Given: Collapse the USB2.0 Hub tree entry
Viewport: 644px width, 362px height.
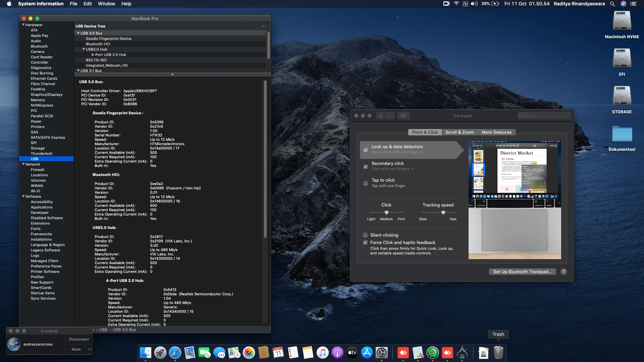Looking at the screenshot, I should (x=84, y=49).
